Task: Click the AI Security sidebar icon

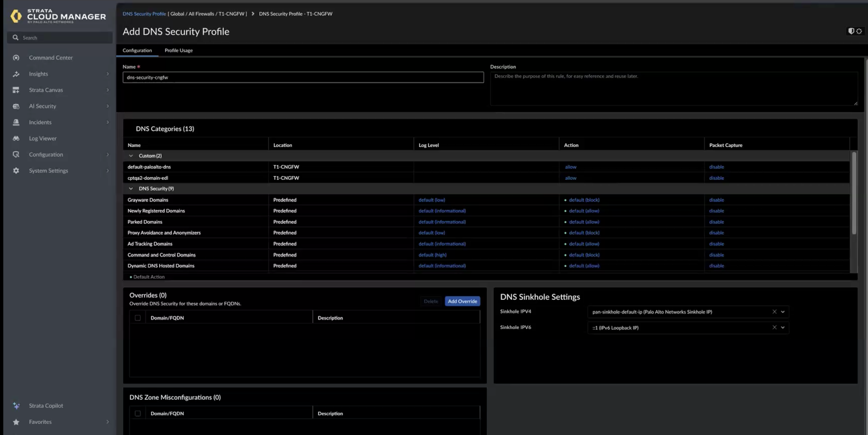Action: click(16, 106)
